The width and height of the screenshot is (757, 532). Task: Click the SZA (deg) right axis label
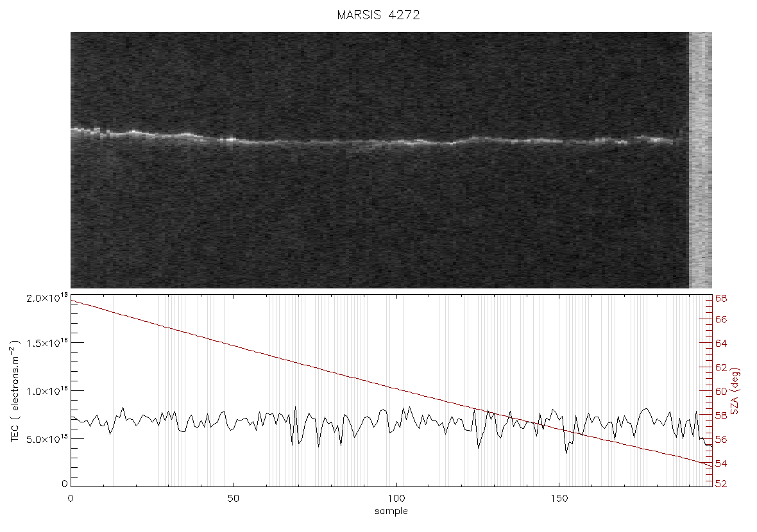point(735,391)
